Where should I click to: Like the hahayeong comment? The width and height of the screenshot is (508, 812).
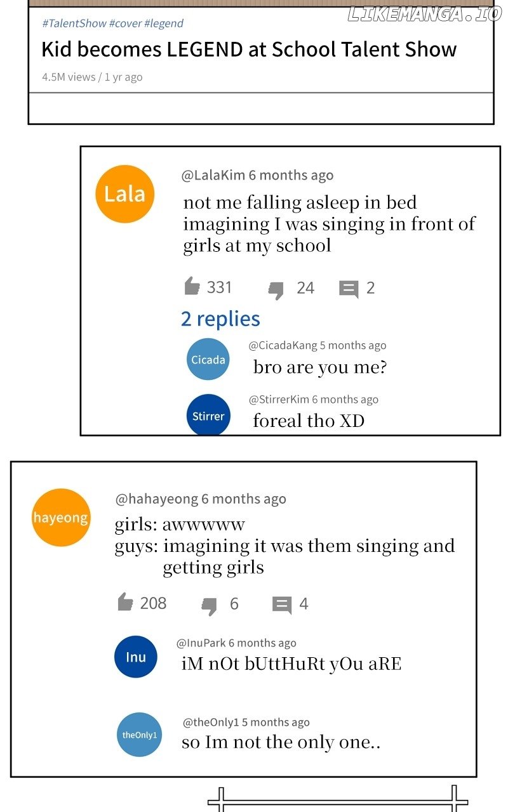126,602
